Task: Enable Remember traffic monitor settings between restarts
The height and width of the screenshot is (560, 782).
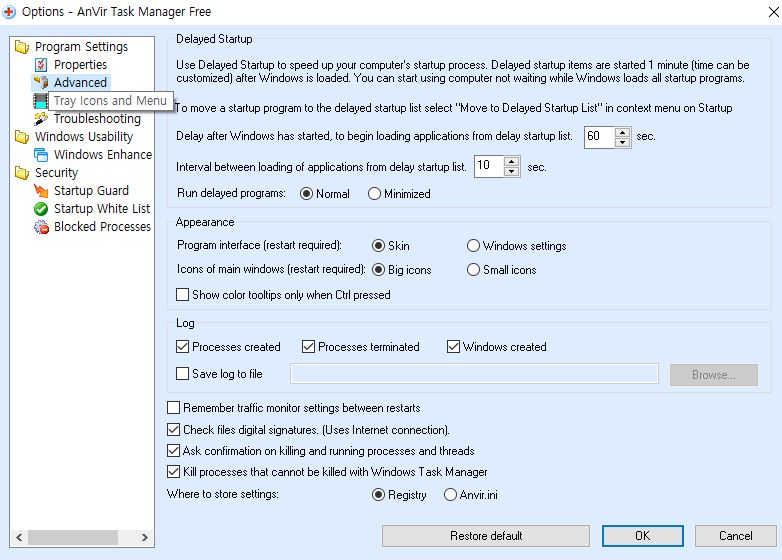Action: point(174,408)
